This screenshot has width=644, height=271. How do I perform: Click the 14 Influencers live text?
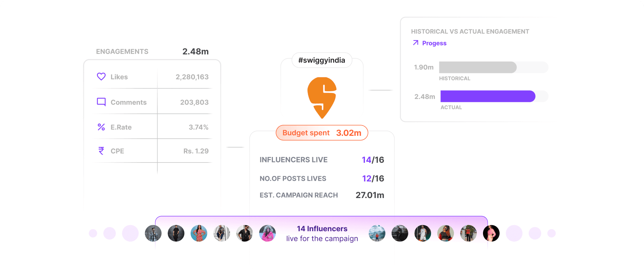pos(322,233)
